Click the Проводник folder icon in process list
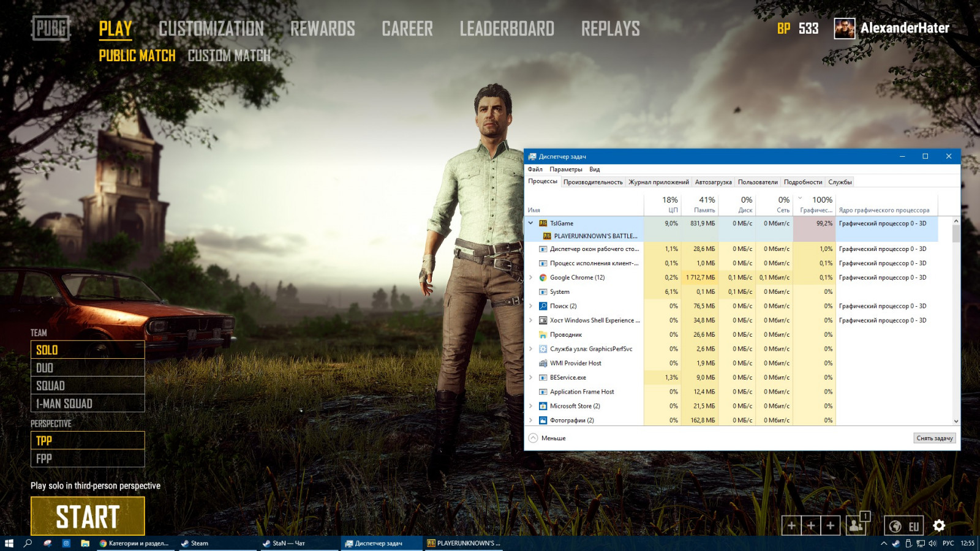The width and height of the screenshot is (980, 551). [543, 335]
